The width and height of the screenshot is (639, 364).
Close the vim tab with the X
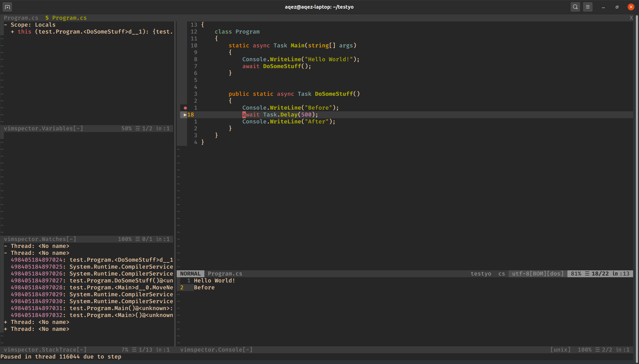[x=631, y=18]
